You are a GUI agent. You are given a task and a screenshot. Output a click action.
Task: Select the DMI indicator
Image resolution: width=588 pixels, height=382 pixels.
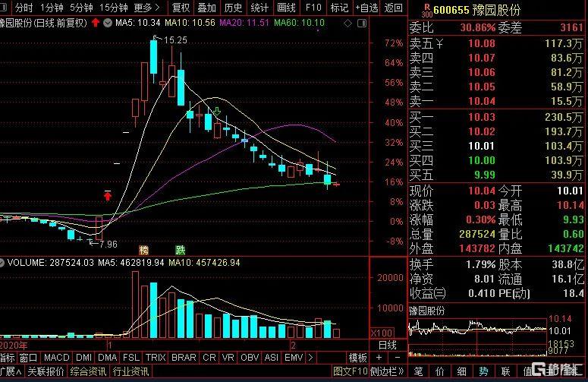point(83,358)
